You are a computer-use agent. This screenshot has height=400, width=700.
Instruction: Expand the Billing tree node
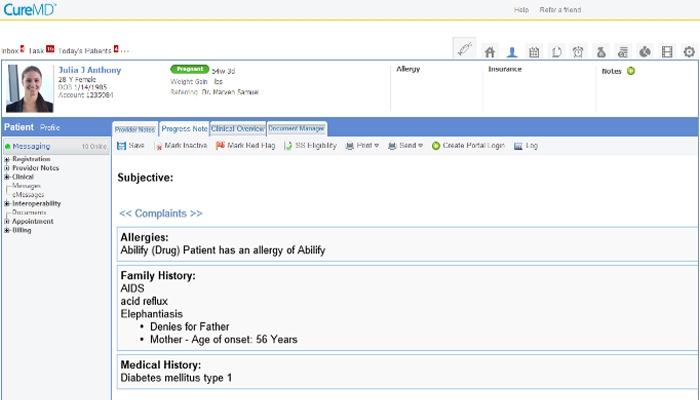7,230
